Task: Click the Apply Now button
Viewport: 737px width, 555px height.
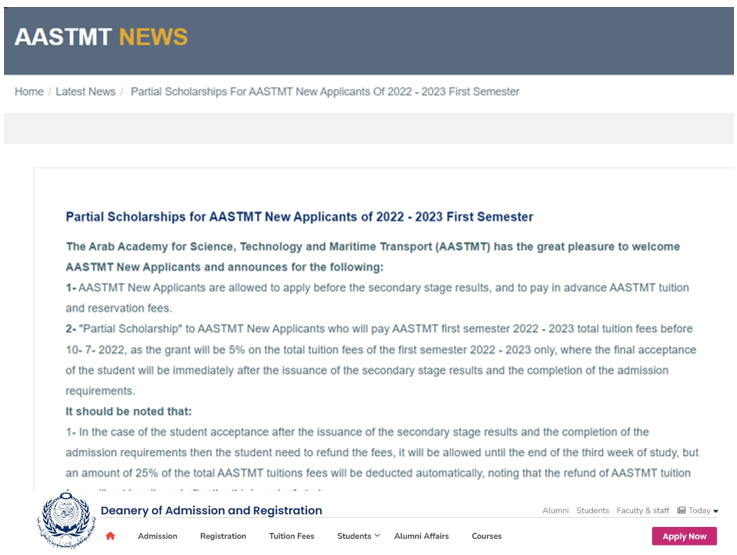Action: (684, 536)
